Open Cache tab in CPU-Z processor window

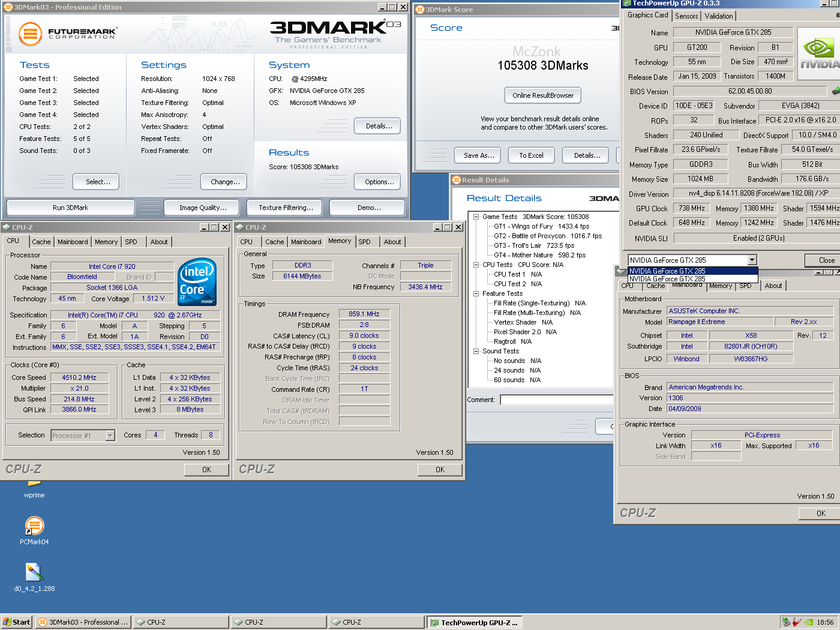[41, 242]
